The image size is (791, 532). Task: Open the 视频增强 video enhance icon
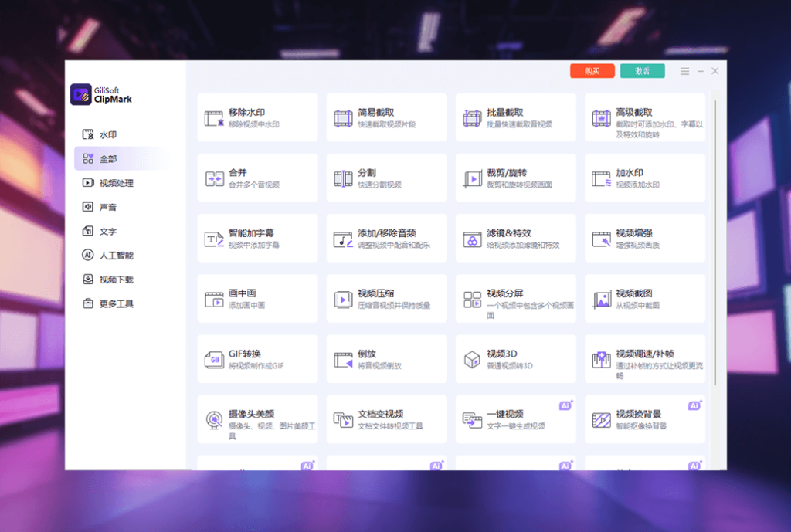(601, 239)
